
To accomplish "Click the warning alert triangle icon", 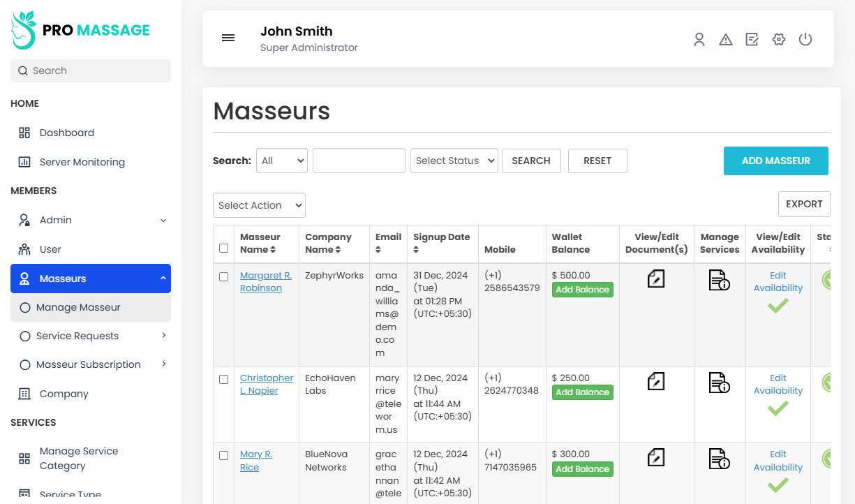I will coord(726,40).
